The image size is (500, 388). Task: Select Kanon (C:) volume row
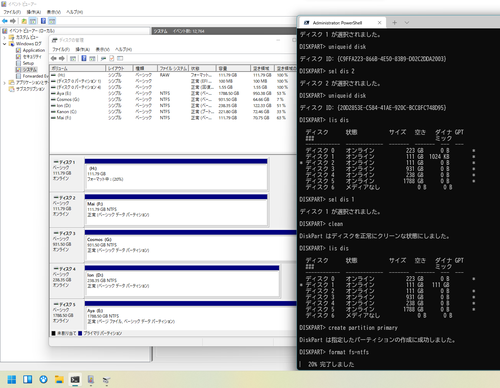click(x=173, y=112)
